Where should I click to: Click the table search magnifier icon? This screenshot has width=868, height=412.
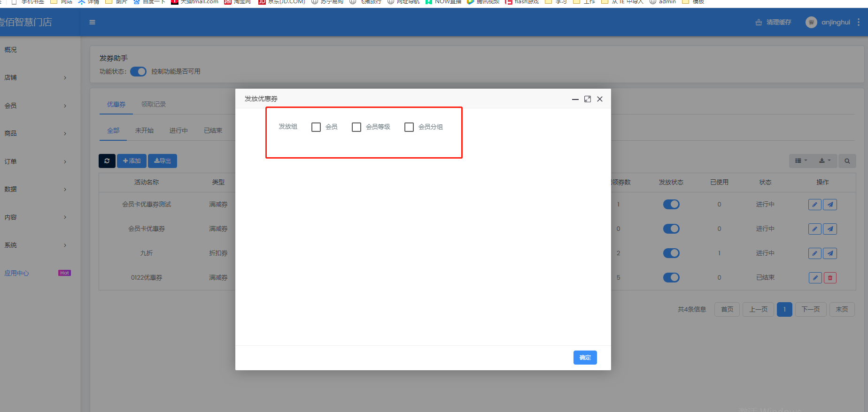click(847, 161)
